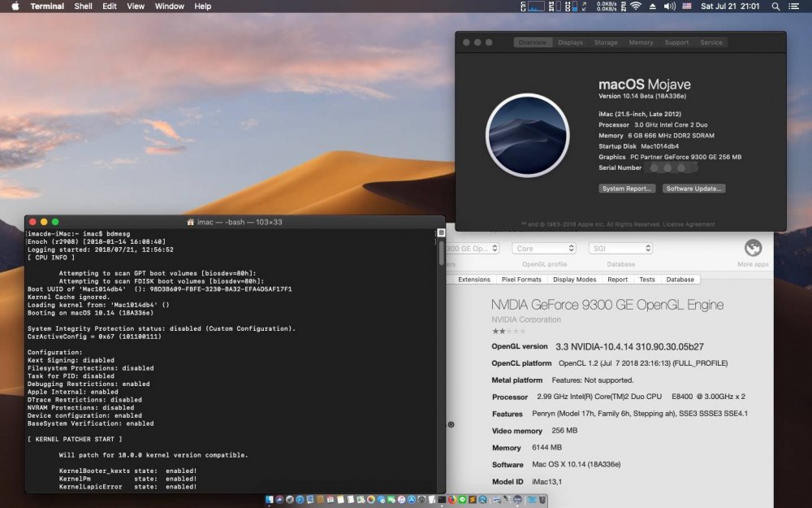The image size is (812, 508).
Task: Open the renderer dropdown showing '300 GE Op...'
Action: coord(471,248)
